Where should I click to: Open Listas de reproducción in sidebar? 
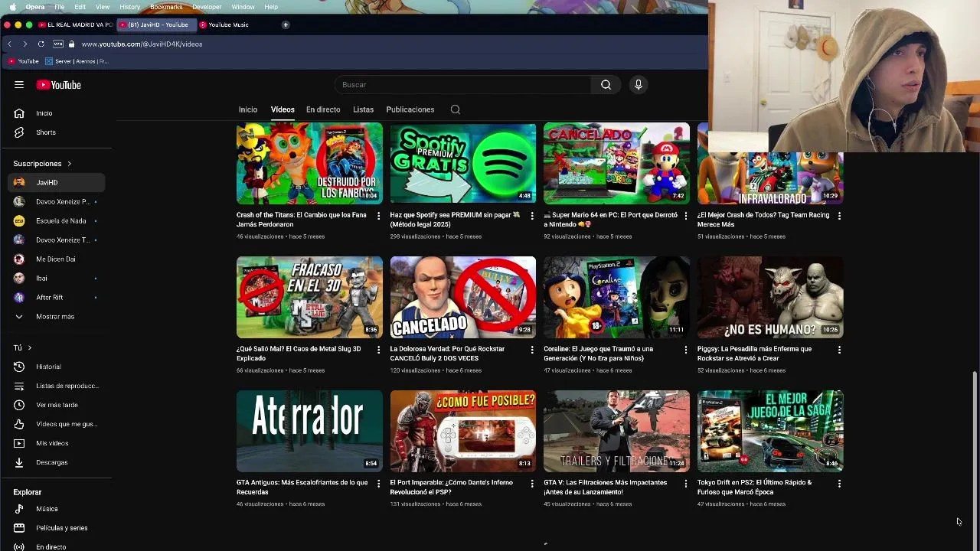(57, 386)
